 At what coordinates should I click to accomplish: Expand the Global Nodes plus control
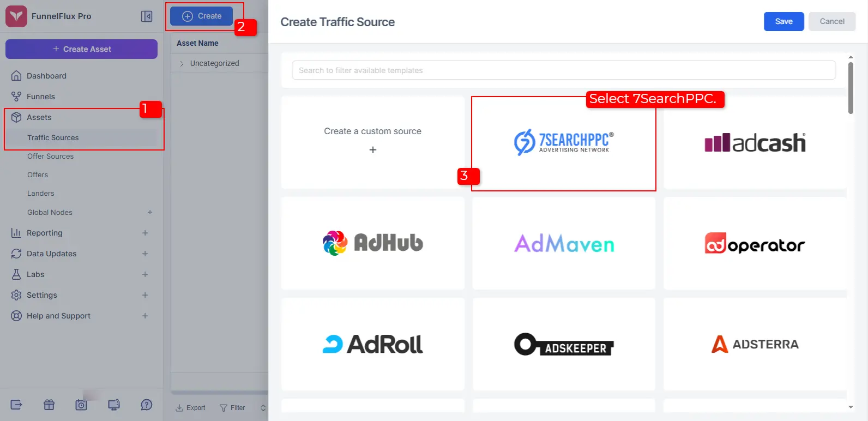[x=150, y=212]
